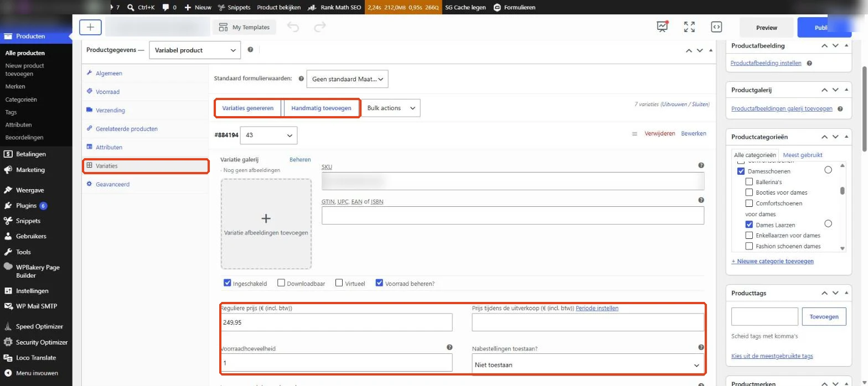
Task: Click the plus block inserter icon
Action: 90,27
